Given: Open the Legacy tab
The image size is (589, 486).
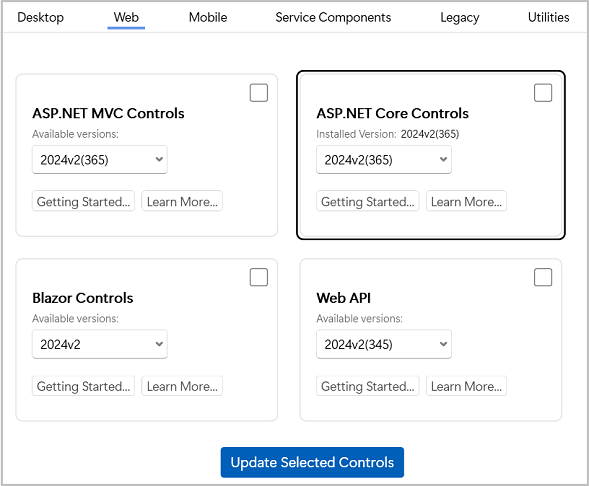Looking at the screenshot, I should (x=460, y=17).
